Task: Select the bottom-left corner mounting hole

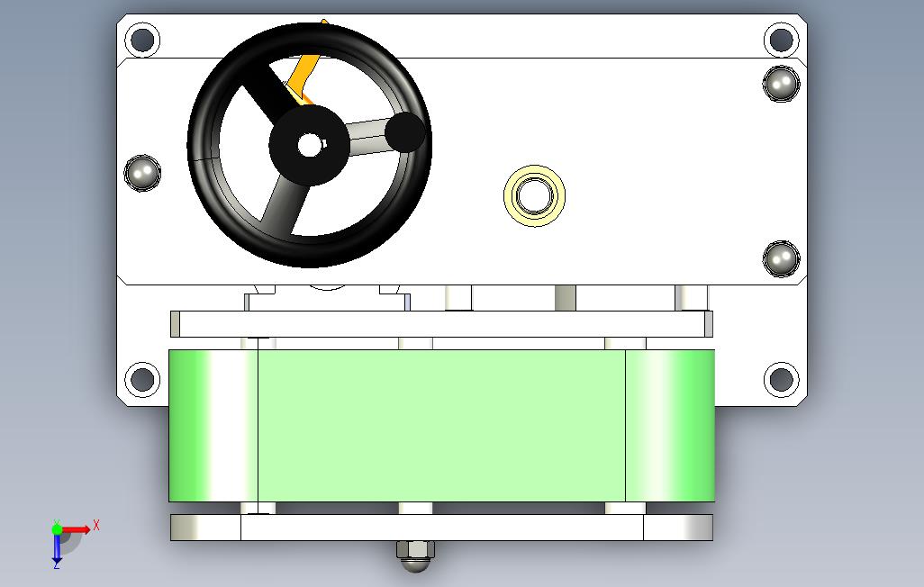Action: click(142, 379)
